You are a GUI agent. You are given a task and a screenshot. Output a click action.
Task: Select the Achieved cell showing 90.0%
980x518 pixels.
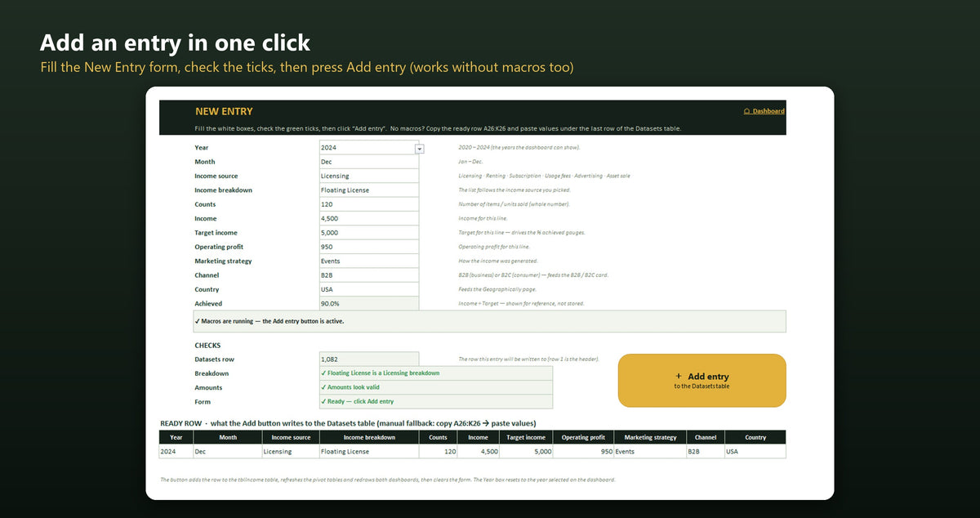369,303
